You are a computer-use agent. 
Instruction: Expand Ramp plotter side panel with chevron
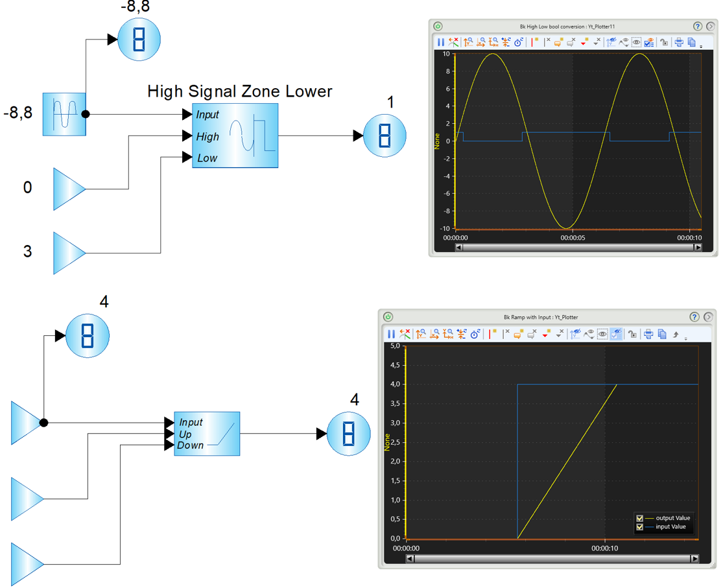point(709,317)
